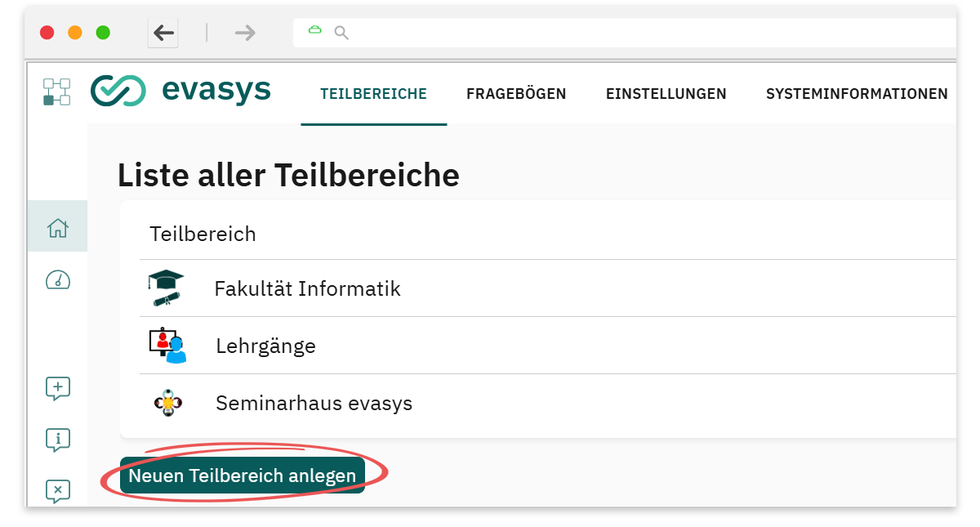980x527 pixels.
Task: Select the home icon in the sidebar
Action: tap(57, 226)
